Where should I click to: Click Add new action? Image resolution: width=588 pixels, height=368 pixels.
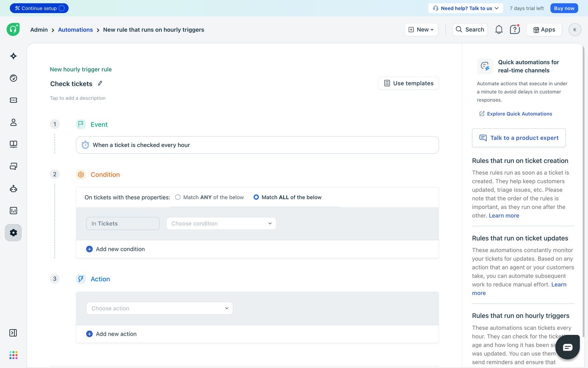(x=111, y=334)
